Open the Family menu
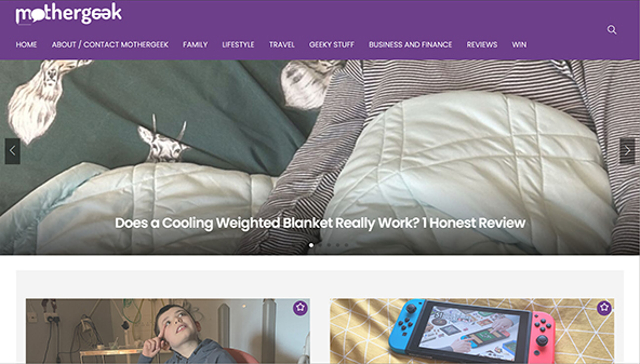 tap(195, 45)
